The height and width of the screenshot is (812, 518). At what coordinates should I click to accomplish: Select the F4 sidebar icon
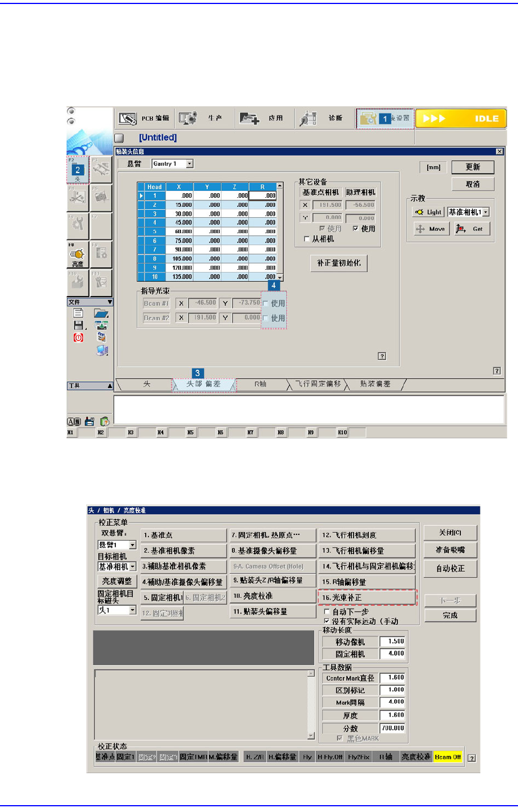[x=78, y=198]
